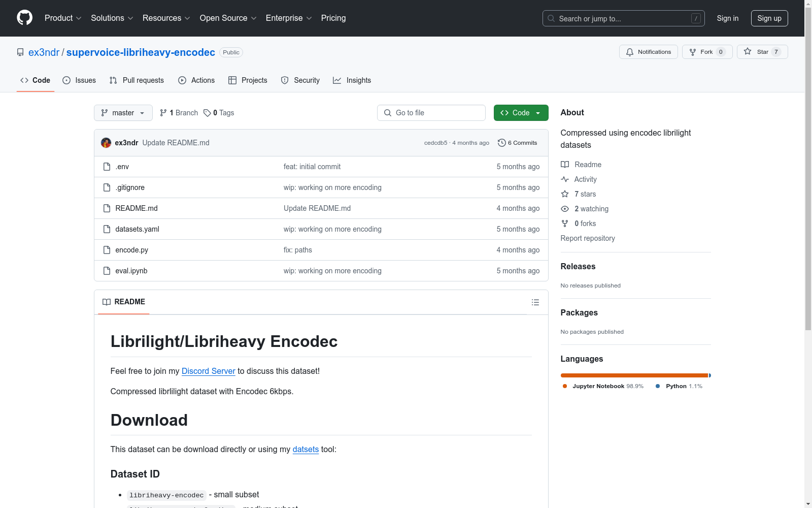Open the eval.ipynb file
Screen dimensions: 812x508
pos(131,271)
